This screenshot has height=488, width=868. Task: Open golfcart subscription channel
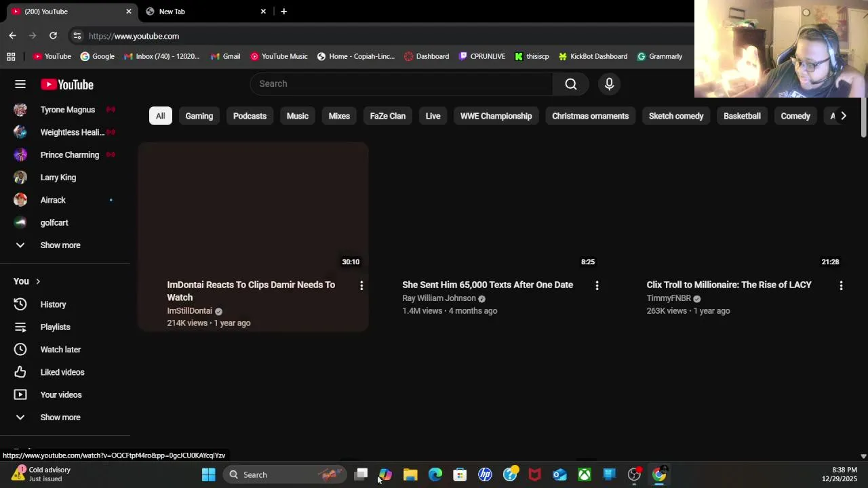[x=65, y=222]
